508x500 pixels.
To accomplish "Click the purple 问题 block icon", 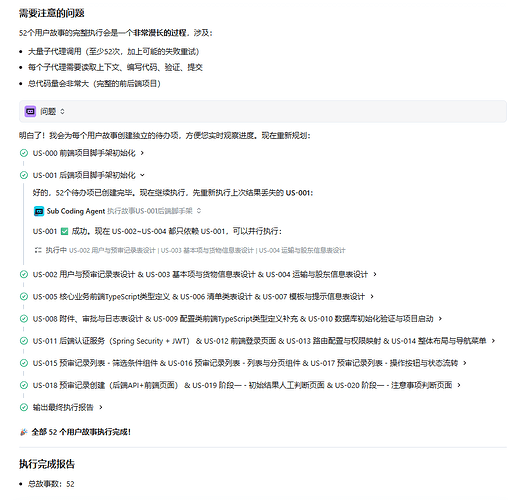I will 30,111.
